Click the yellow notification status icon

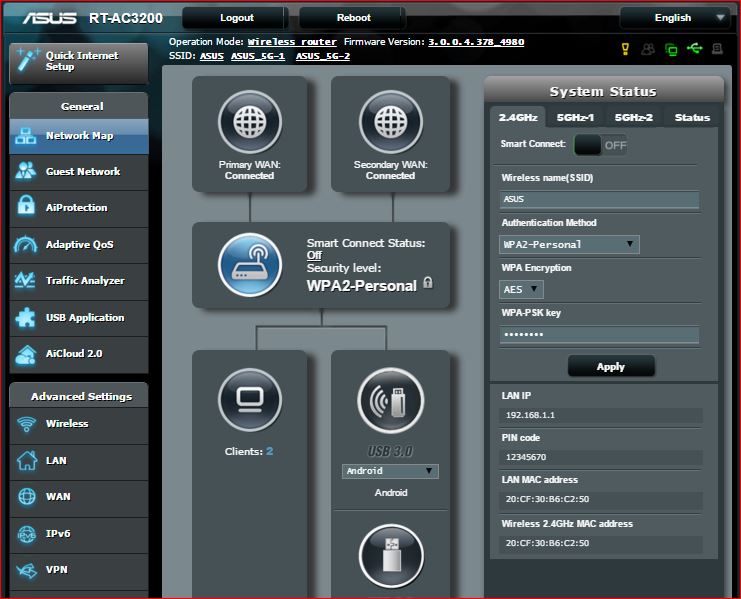click(x=625, y=49)
